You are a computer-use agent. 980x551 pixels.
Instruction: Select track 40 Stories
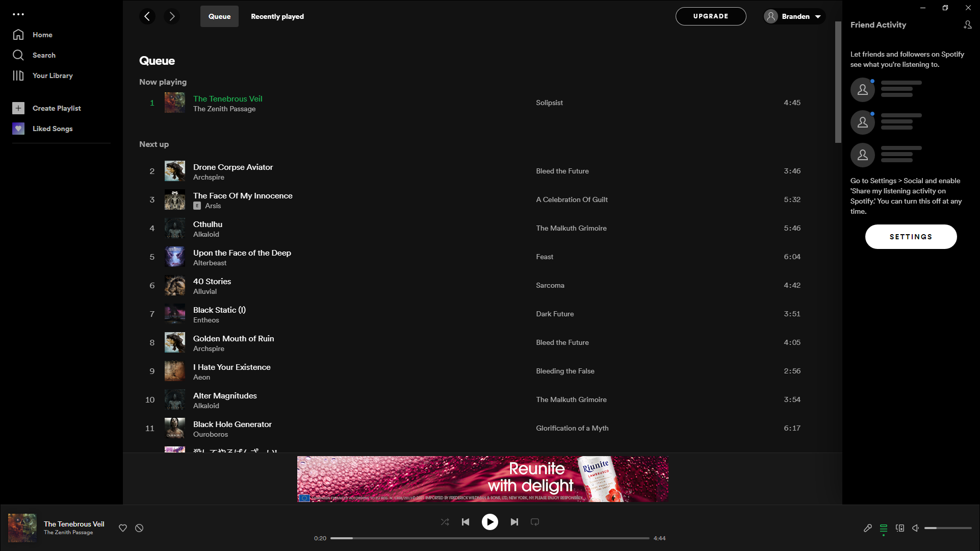212,281
